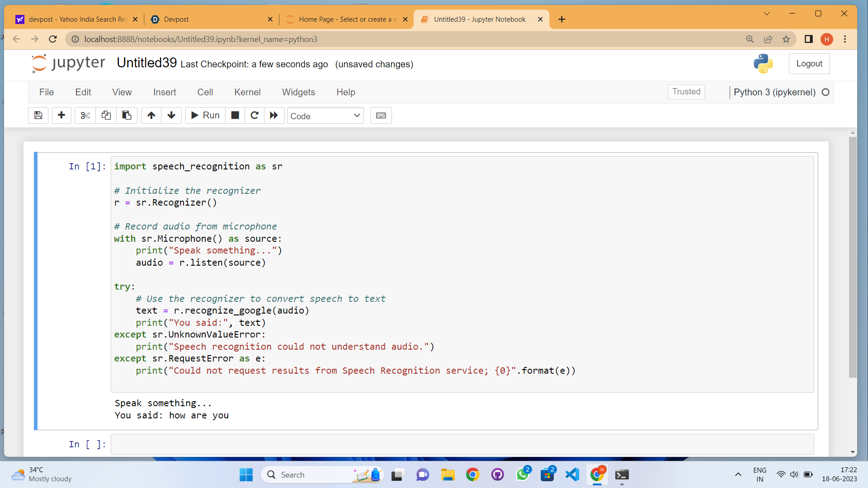Click the save and checkpoint icon
The width and height of the screenshot is (868, 488).
tap(38, 116)
